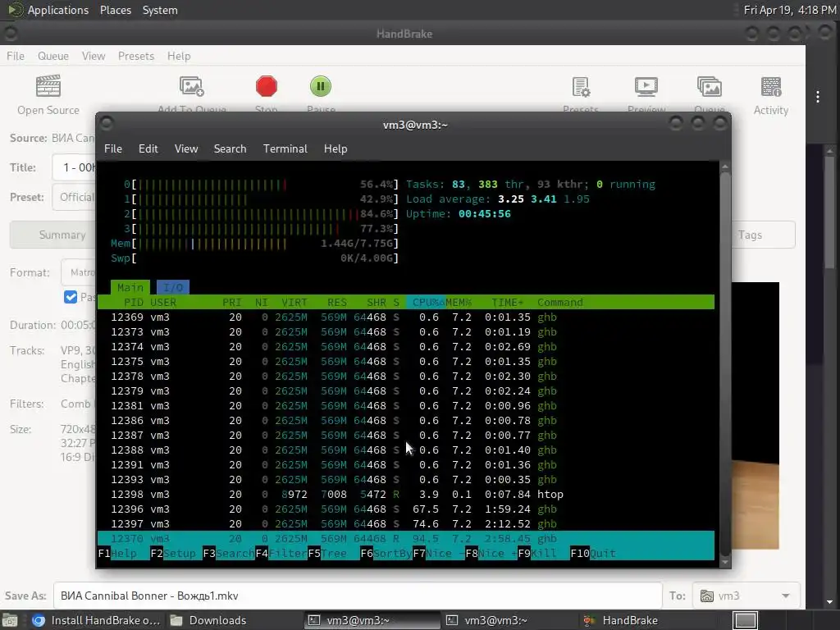Stop the encode with red Stop icon
Screen dimensions: 840x630
pyautogui.click(x=267, y=86)
